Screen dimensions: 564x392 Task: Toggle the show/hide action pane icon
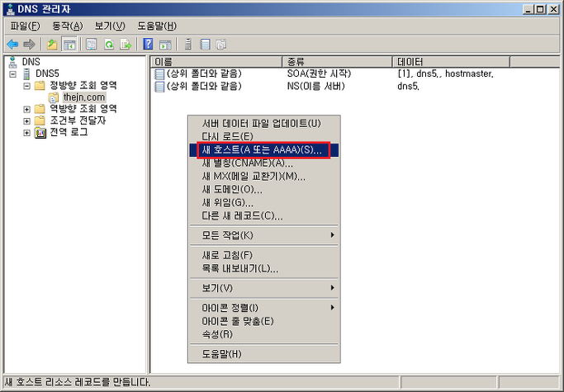click(165, 45)
